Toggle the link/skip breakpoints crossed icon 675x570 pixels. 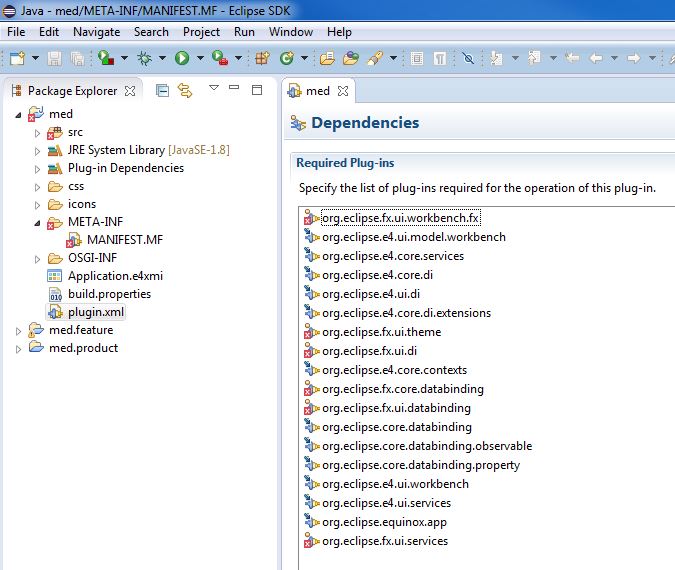(468, 58)
